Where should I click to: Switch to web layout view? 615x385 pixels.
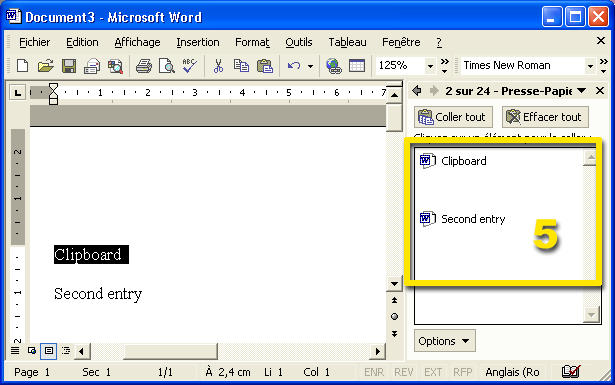pyautogui.click(x=32, y=350)
